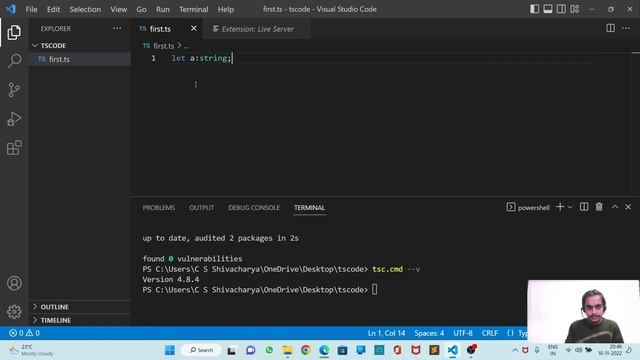Open the Help menu
The width and height of the screenshot is (640, 360).
(225, 9)
